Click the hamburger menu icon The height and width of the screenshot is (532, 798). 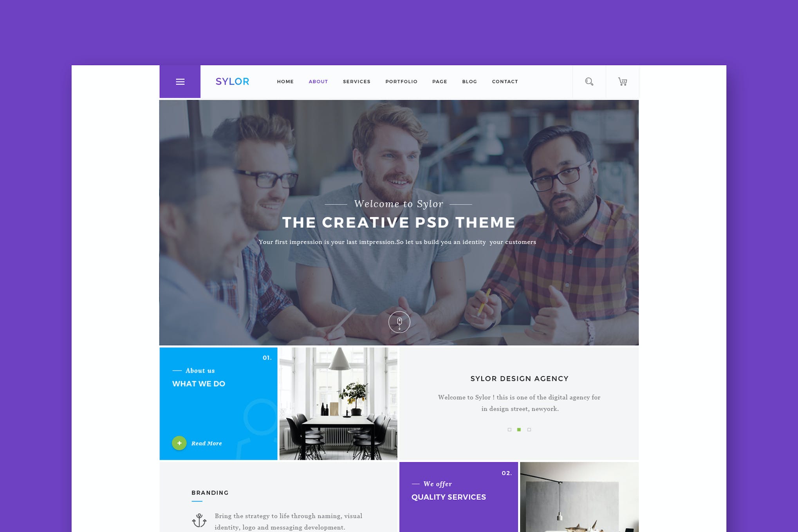180,82
